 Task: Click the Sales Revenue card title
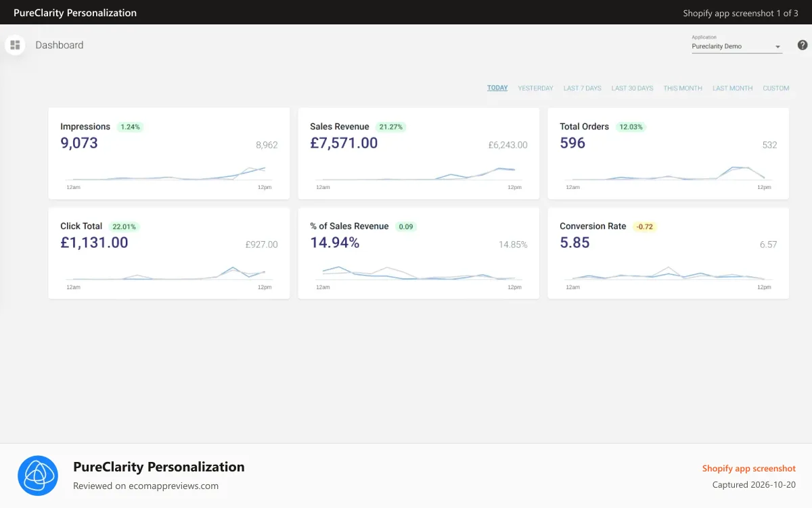340,127
